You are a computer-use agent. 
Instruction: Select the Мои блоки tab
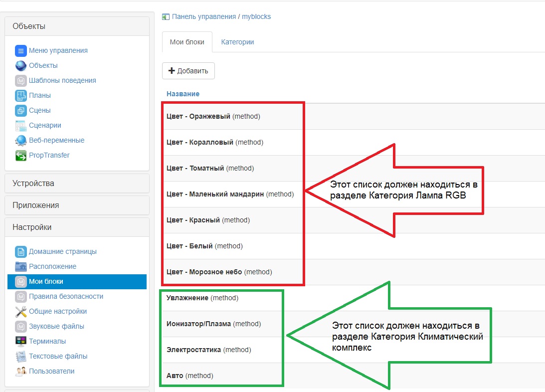pos(187,42)
